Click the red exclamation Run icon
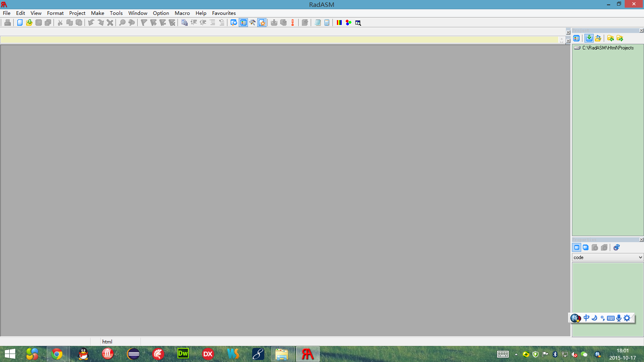Screen dimensions: 644x362 tap(293, 23)
